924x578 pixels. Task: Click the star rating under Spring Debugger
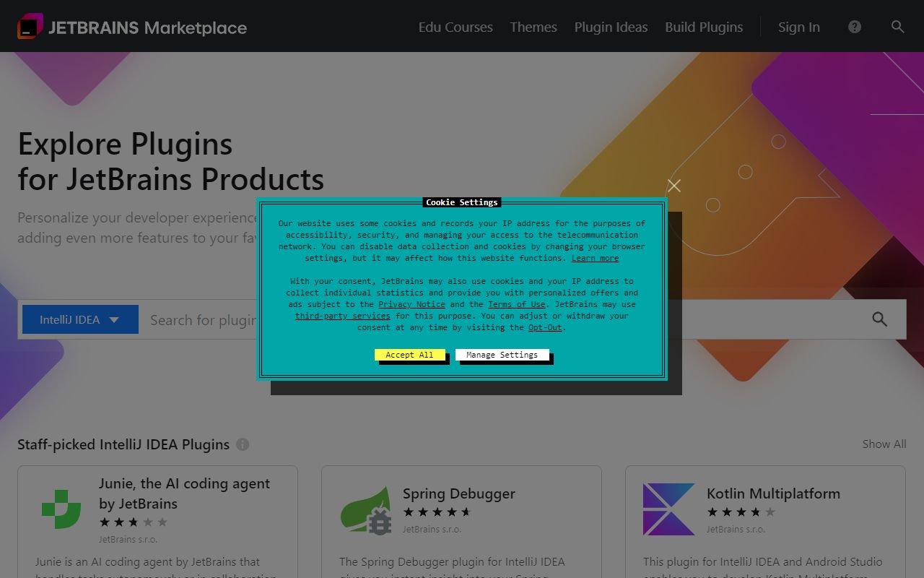click(x=437, y=512)
